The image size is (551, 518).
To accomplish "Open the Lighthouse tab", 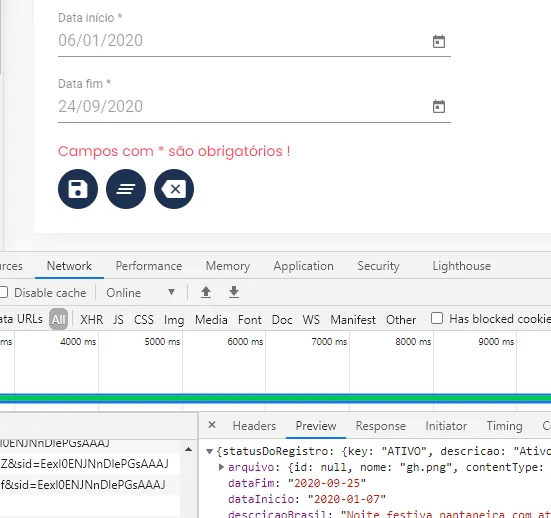I will [462, 266].
